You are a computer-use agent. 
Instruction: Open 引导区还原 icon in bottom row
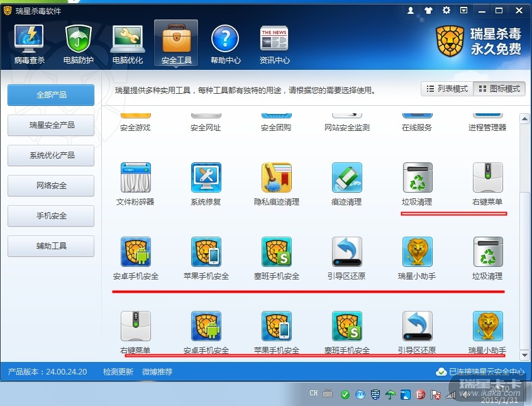click(418, 326)
